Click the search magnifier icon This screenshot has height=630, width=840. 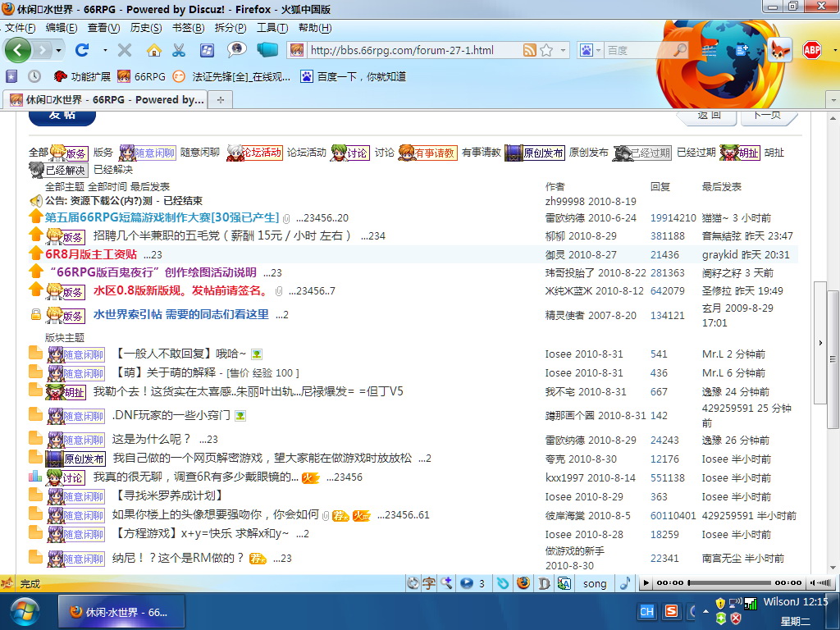(680, 50)
